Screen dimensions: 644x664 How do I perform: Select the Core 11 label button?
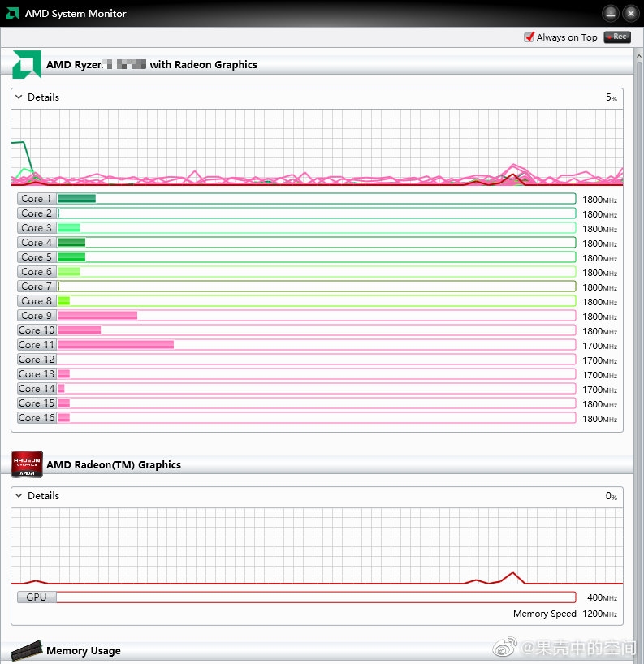coord(37,345)
